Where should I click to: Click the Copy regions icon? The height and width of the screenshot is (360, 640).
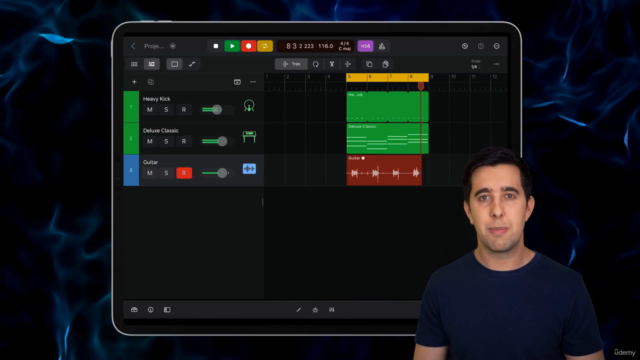tap(369, 64)
